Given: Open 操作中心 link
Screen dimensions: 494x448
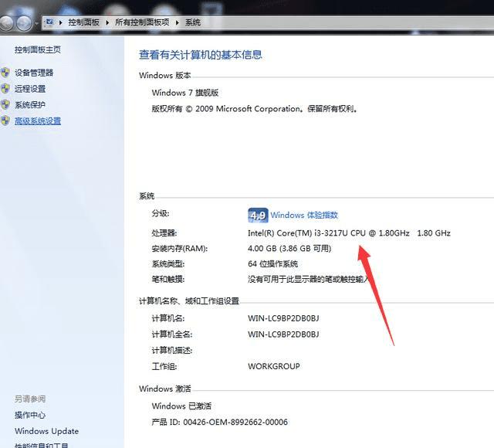Looking at the screenshot, I should pos(30,415).
